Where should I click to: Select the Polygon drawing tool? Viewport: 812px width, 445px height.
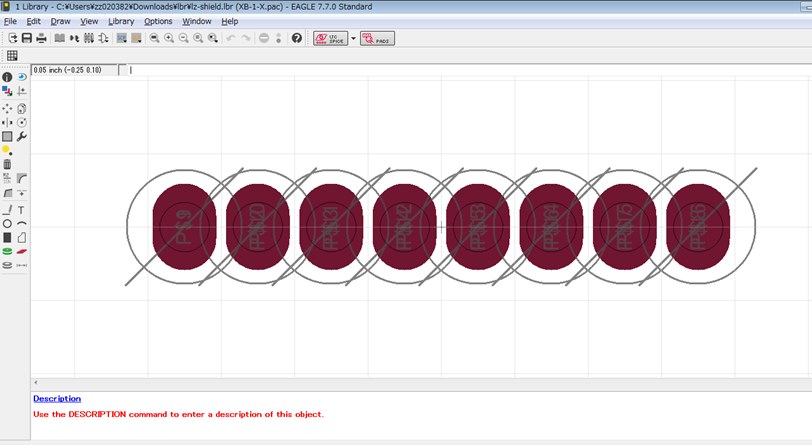(x=22, y=238)
